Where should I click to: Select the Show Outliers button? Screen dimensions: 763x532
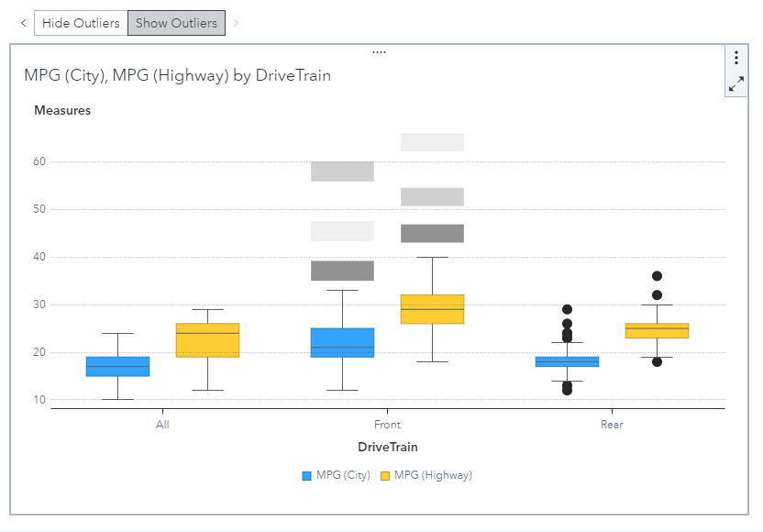176,23
